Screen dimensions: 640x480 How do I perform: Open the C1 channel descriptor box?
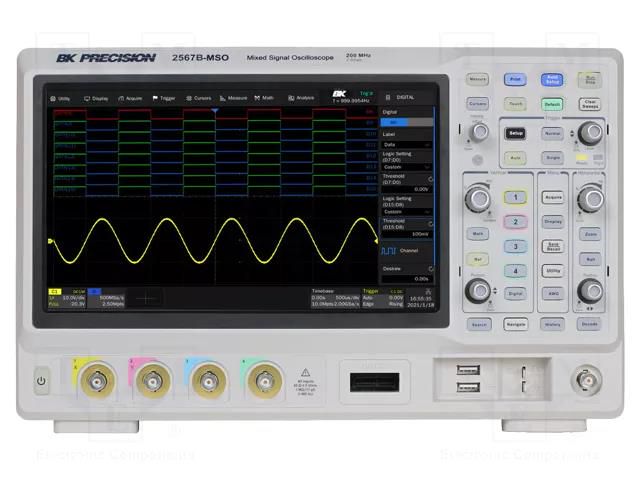pos(67,298)
